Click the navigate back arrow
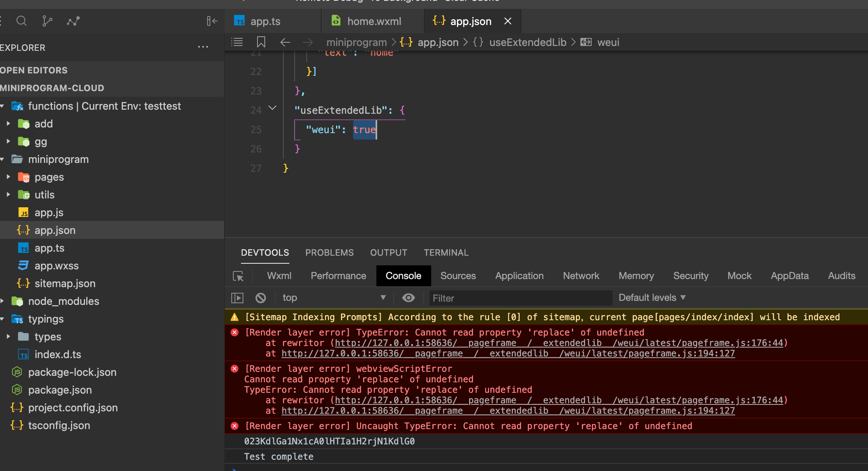Viewport: 868px width, 471px height. (285, 42)
